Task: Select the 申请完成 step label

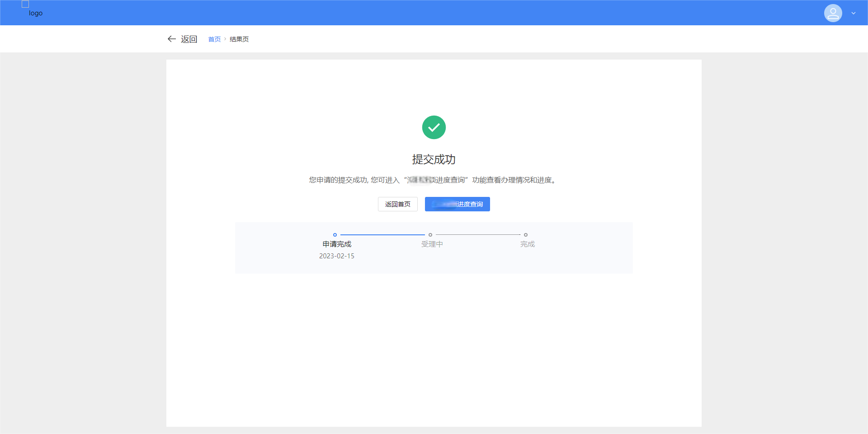Action: (337, 244)
